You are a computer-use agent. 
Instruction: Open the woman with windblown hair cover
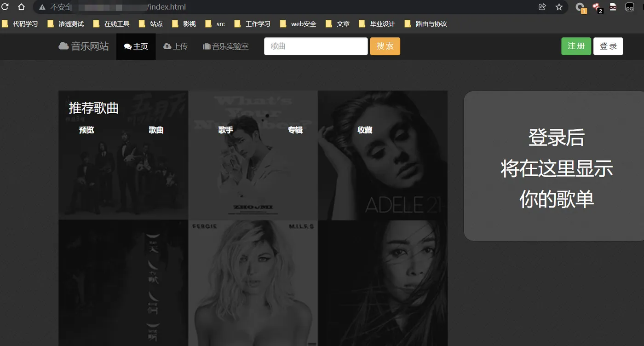coord(383,283)
